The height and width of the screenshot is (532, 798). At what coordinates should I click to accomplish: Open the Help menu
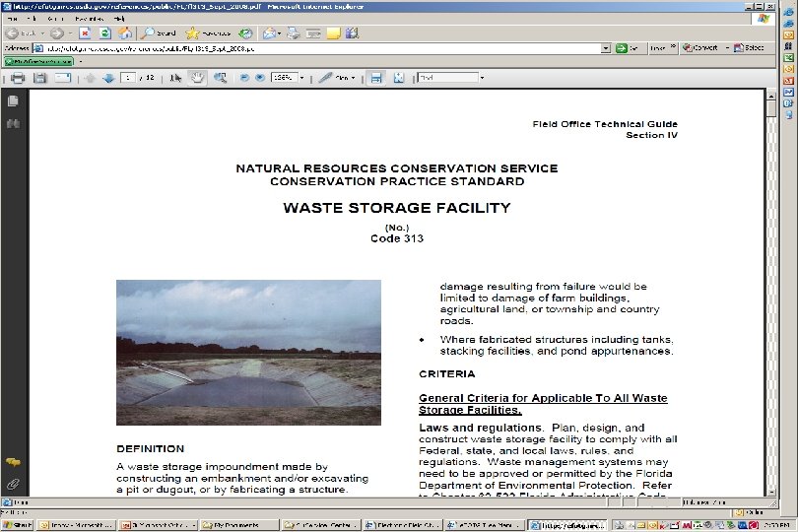tap(119, 19)
